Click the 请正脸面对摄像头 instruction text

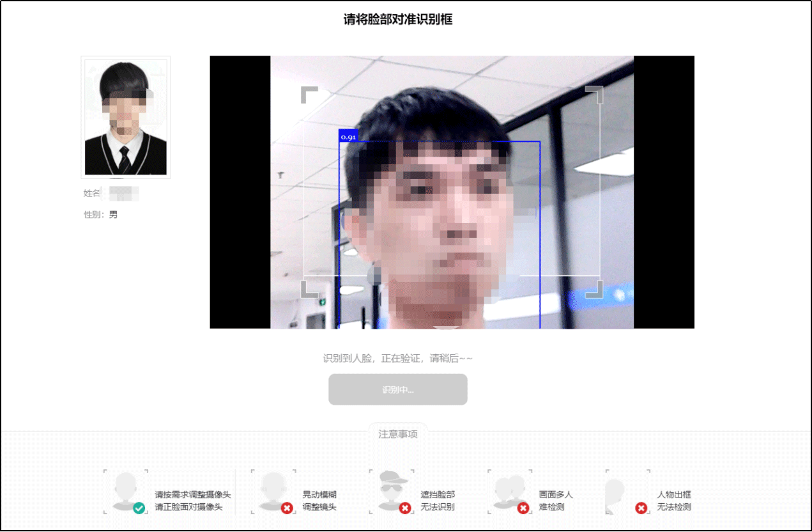[192, 507]
